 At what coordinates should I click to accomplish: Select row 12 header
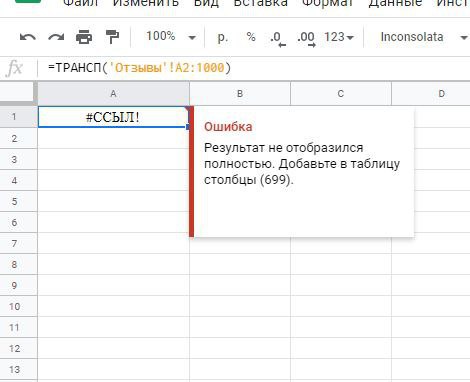(18, 348)
